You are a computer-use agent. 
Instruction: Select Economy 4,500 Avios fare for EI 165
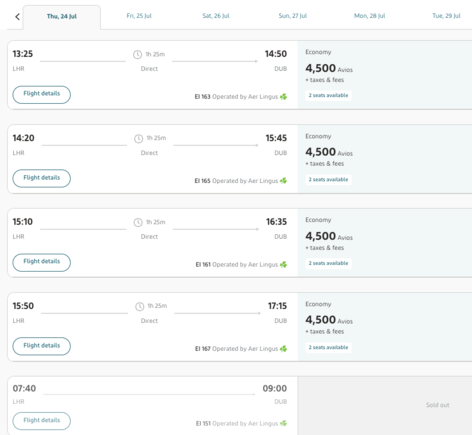point(385,159)
